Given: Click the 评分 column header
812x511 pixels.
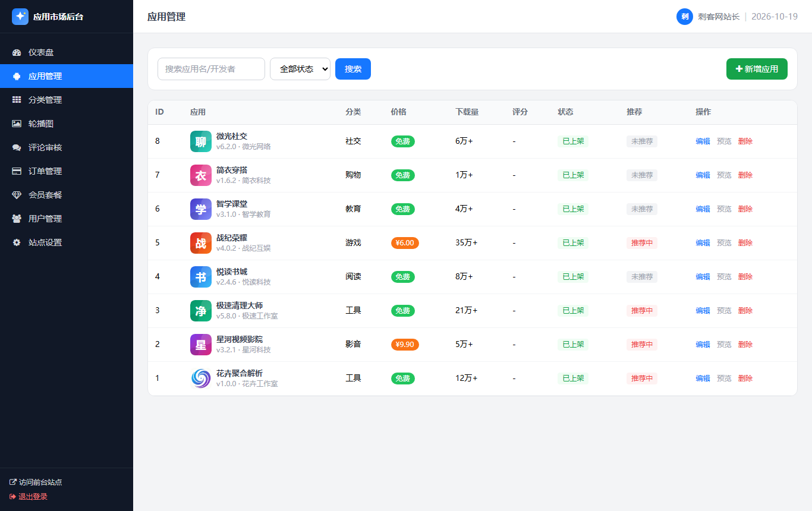Looking at the screenshot, I should [x=520, y=112].
